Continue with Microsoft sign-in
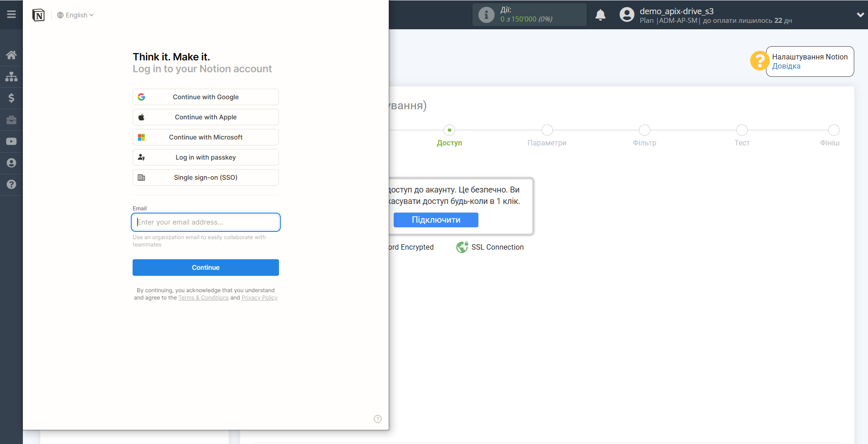 point(206,137)
